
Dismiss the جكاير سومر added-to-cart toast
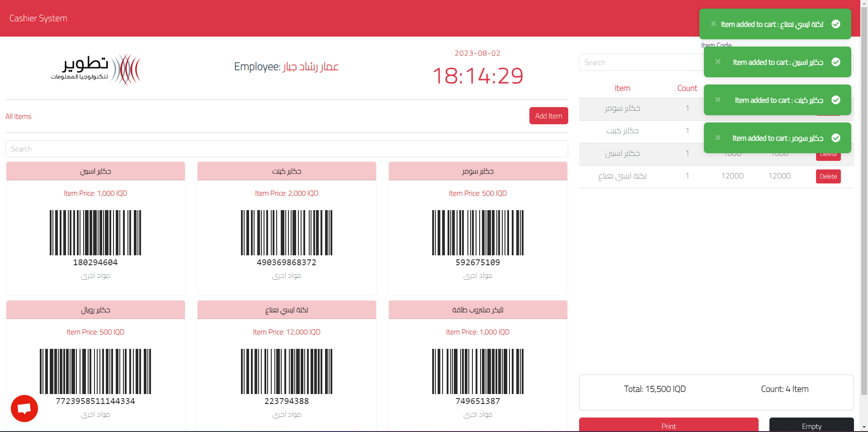[718, 138]
